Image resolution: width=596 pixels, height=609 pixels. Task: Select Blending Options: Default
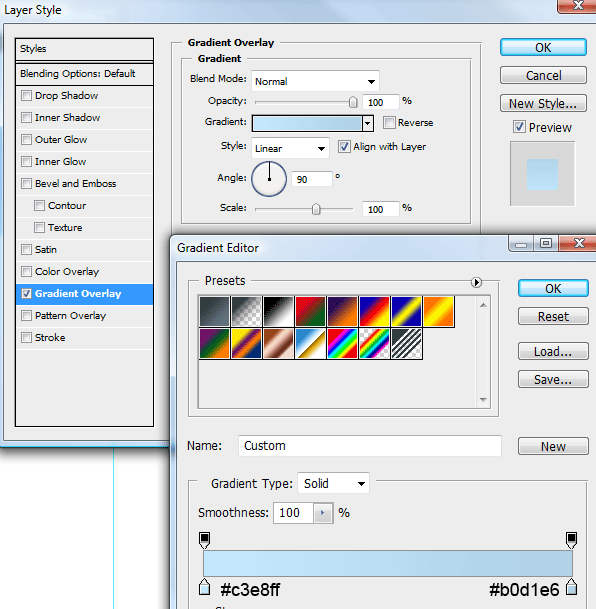click(84, 74)
